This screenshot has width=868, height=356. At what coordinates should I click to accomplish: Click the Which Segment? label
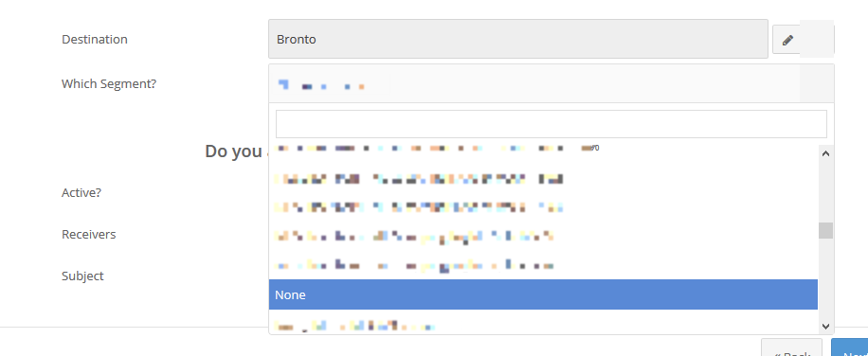(x=109, y=84)
